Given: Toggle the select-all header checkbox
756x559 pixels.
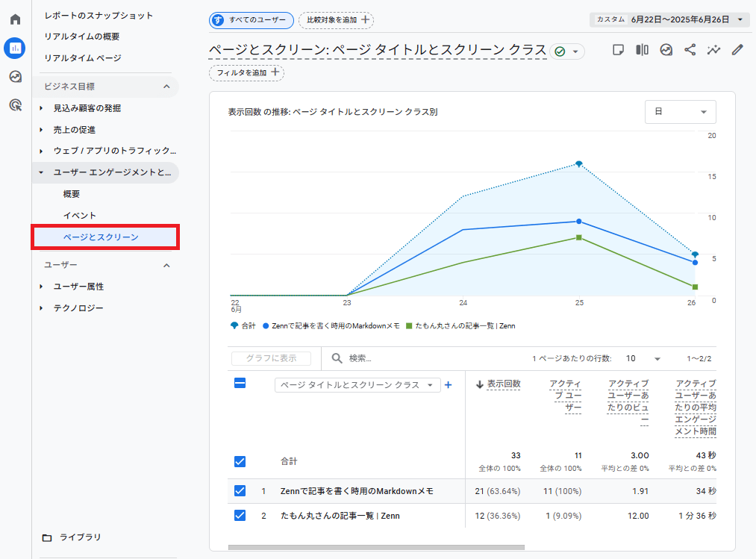Looking at the screenshot, I should click(x=240, y=384).
